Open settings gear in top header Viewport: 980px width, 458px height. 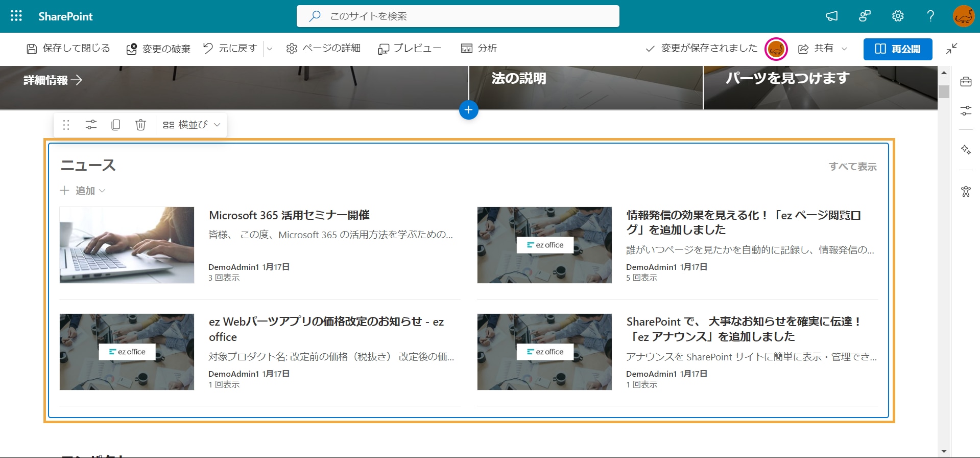(897, 16)
